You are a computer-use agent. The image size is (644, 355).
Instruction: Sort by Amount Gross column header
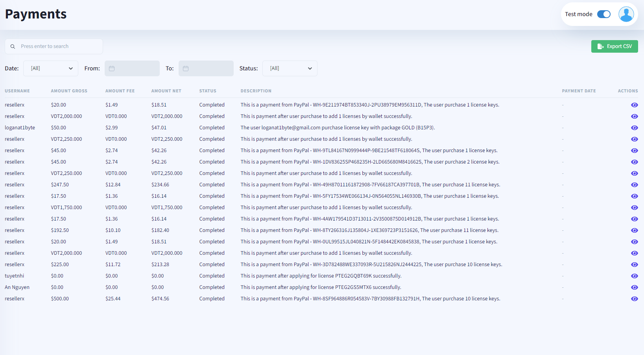[x=69, y=91]
